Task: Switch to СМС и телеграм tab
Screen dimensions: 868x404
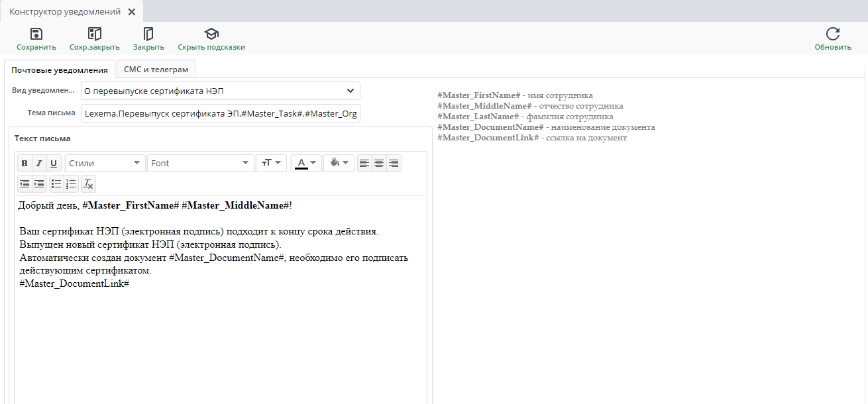Action: [156, 70]
